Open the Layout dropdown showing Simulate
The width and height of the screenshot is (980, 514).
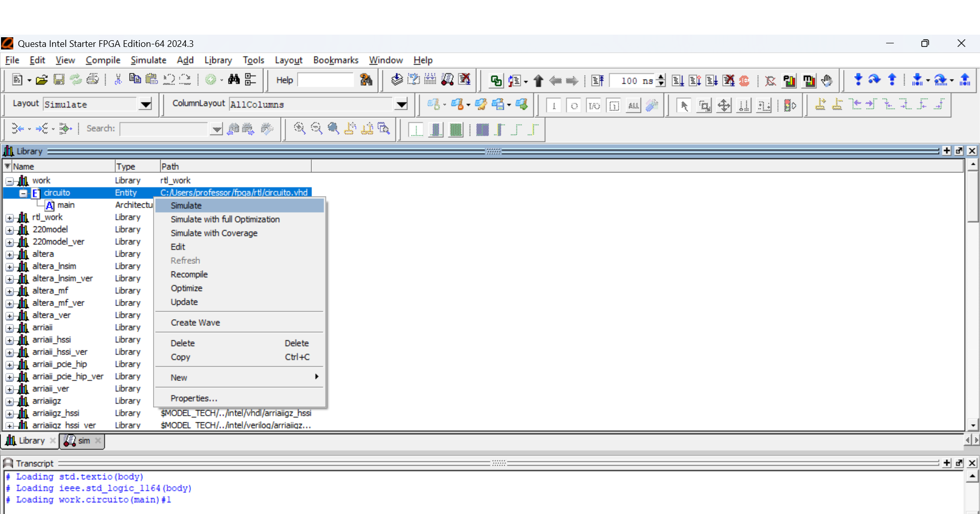[x=145, y=105]
